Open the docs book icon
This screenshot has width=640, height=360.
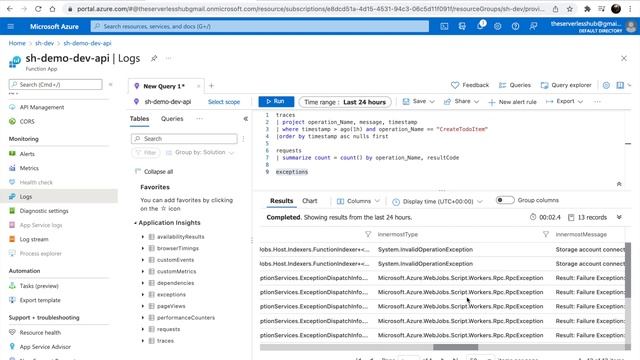[620, 85]
